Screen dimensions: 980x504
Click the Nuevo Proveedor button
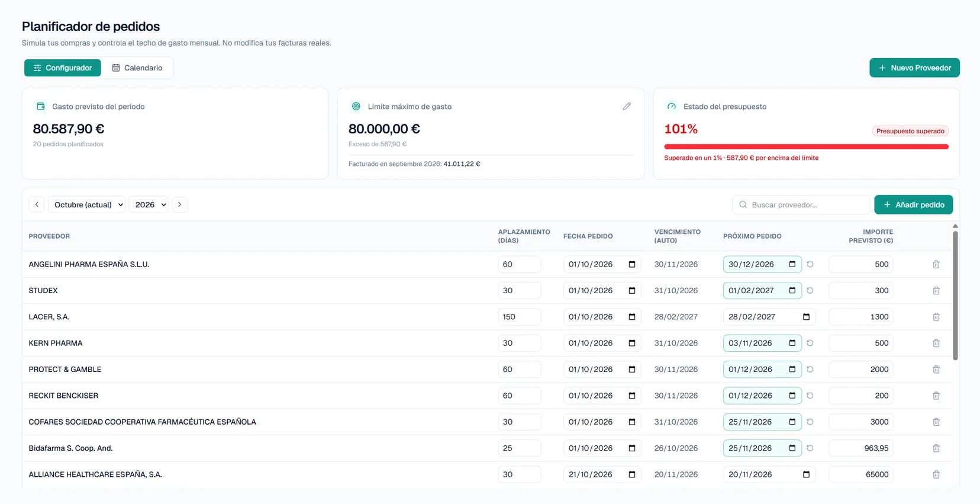(914, 68)
